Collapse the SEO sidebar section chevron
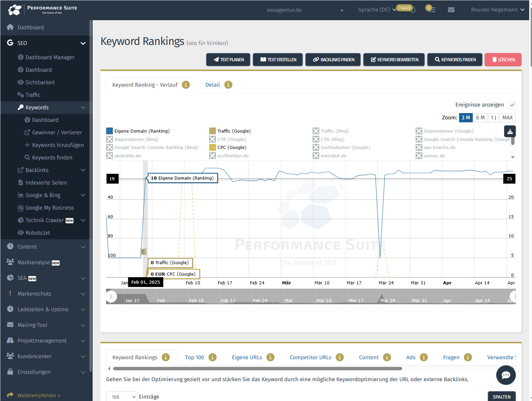The width and height of the screenshot is (532, 401). (x=83, y=43)
